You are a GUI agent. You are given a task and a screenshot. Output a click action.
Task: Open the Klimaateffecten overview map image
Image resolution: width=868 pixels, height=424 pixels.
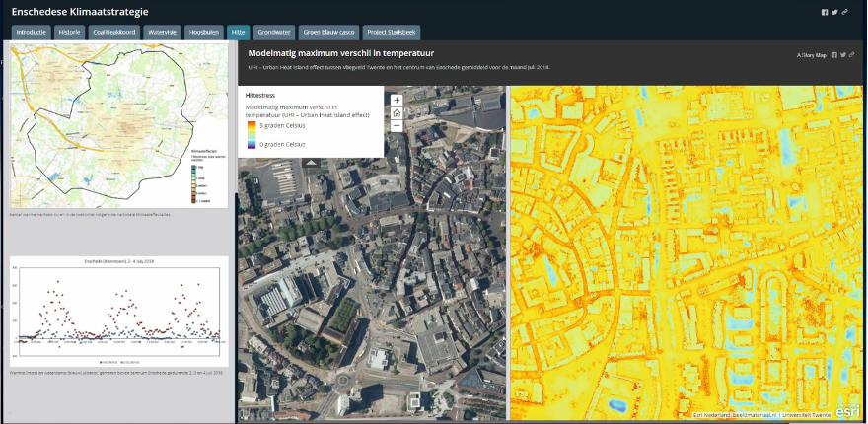click(118, 125)
